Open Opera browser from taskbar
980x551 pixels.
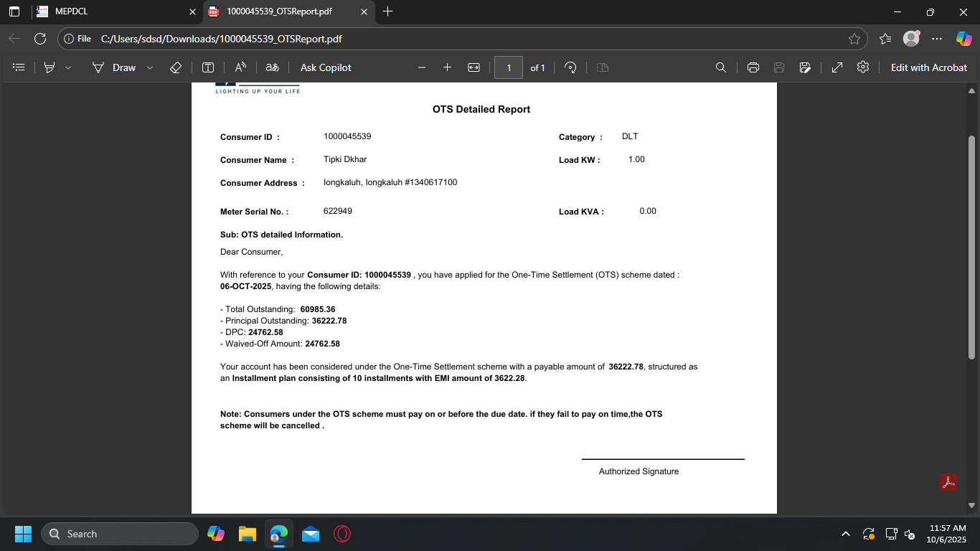pyautogui.click(x=342, y=534)
